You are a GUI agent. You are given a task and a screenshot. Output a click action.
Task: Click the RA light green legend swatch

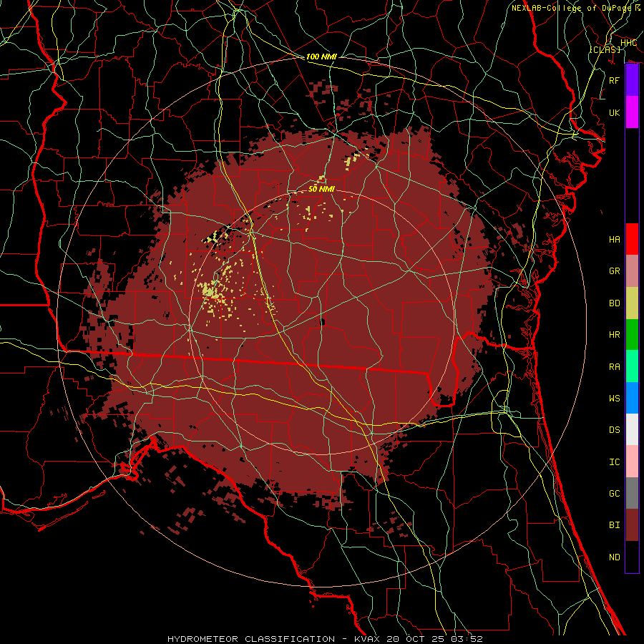pyautogui.click(x=632, y=366)
